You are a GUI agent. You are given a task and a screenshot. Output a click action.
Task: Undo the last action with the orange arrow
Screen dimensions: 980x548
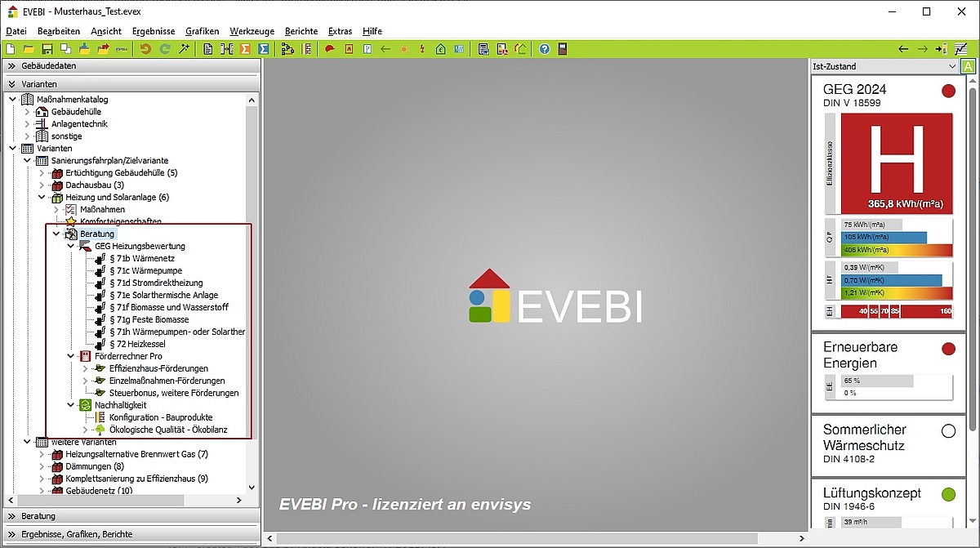click(x=145, y=49)
